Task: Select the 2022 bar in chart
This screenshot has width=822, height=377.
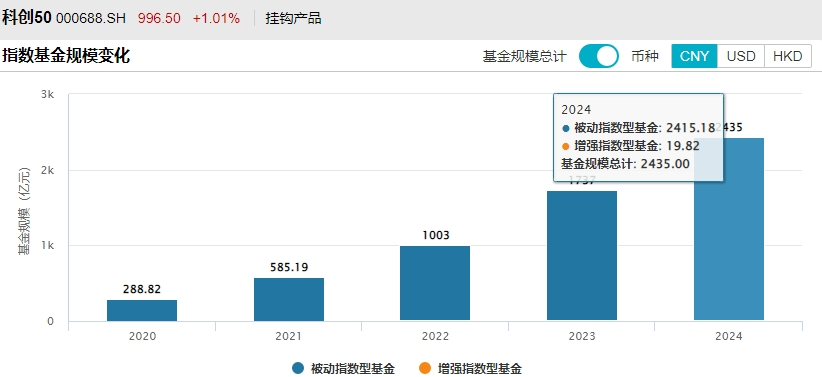Action: (x=435, y=283)
